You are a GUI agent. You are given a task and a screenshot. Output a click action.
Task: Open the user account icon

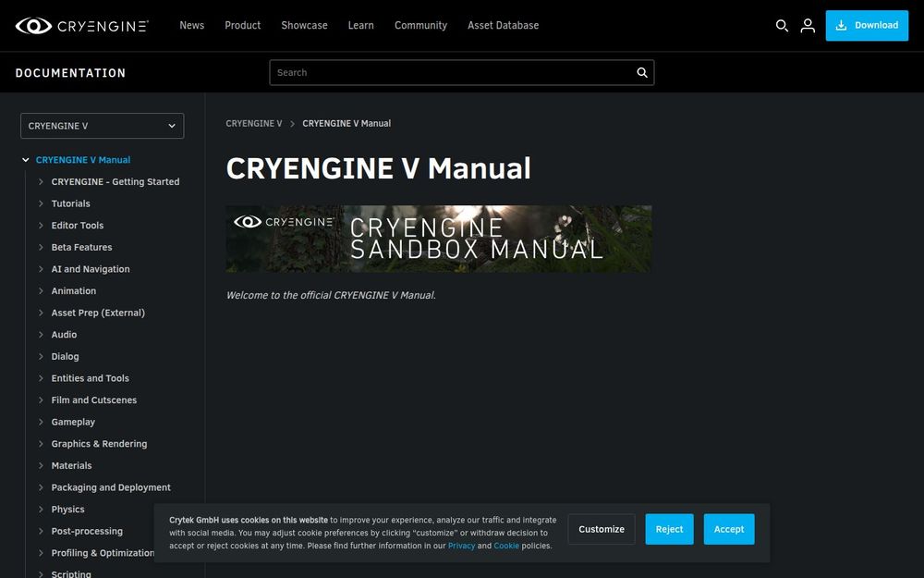pyautogui.click(x=808, y=25)
